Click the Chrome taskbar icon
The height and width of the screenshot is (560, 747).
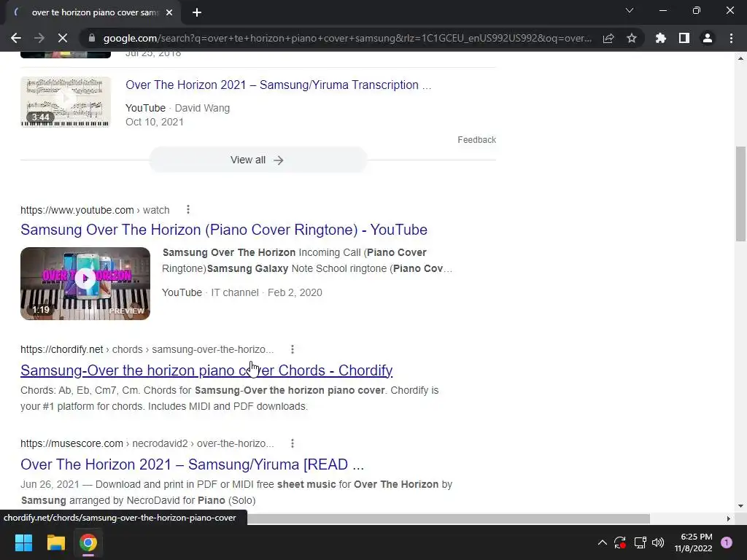point(88,542)
